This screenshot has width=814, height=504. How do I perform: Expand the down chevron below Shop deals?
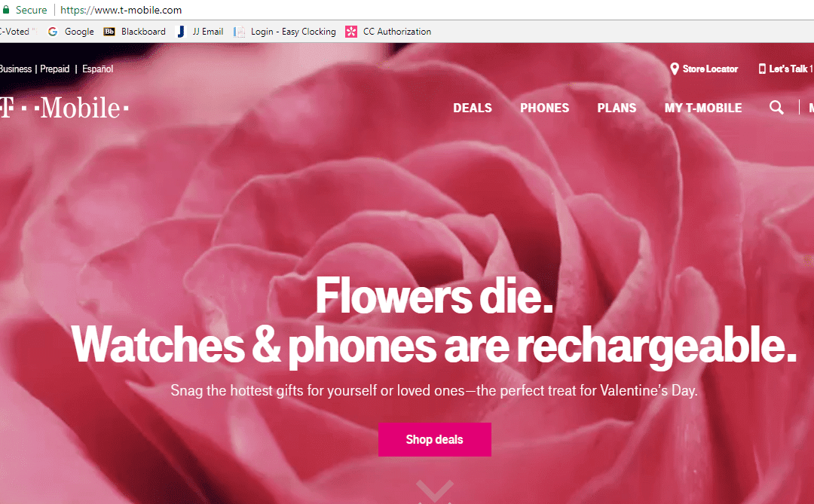[x=434, y=491]
